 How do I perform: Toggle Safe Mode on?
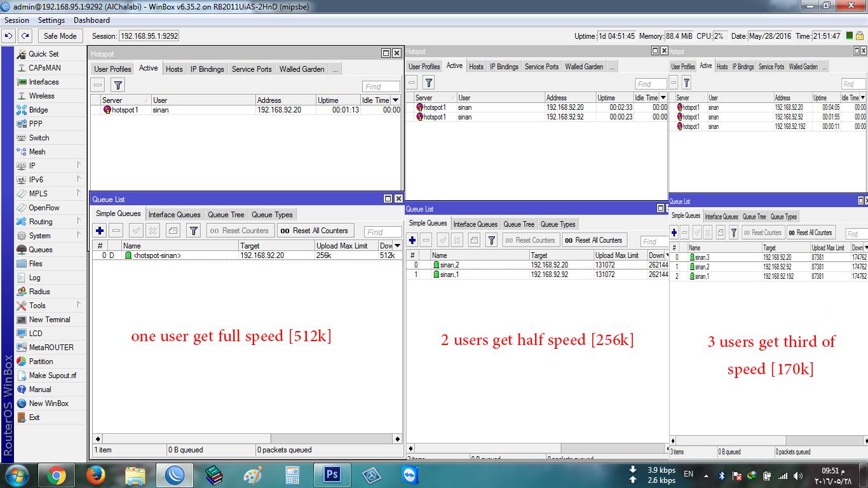[x=60, y=36]
